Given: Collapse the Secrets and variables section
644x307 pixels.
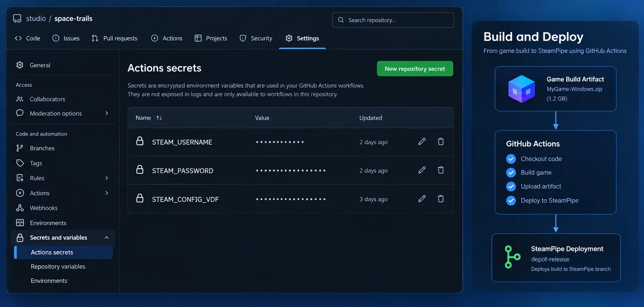Looking at the screenshot, I should pos(107,238).
